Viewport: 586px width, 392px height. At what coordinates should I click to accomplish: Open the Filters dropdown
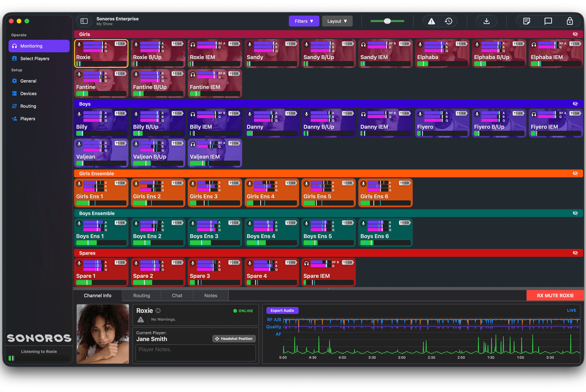(304, 21)
